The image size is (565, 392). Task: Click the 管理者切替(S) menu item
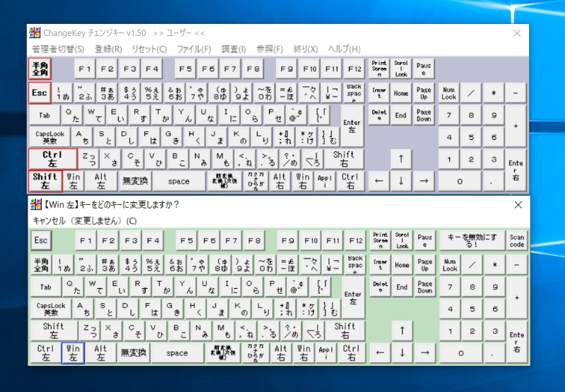coord(58,49)
